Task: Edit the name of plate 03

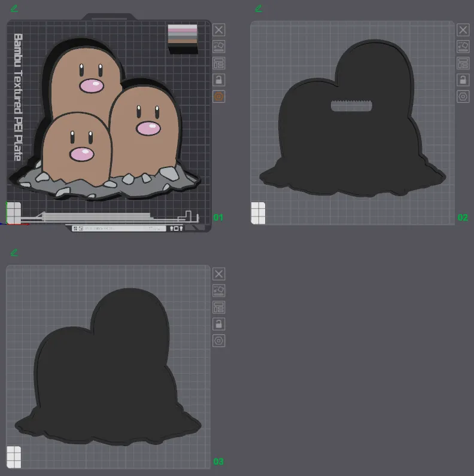Action: 14,252
